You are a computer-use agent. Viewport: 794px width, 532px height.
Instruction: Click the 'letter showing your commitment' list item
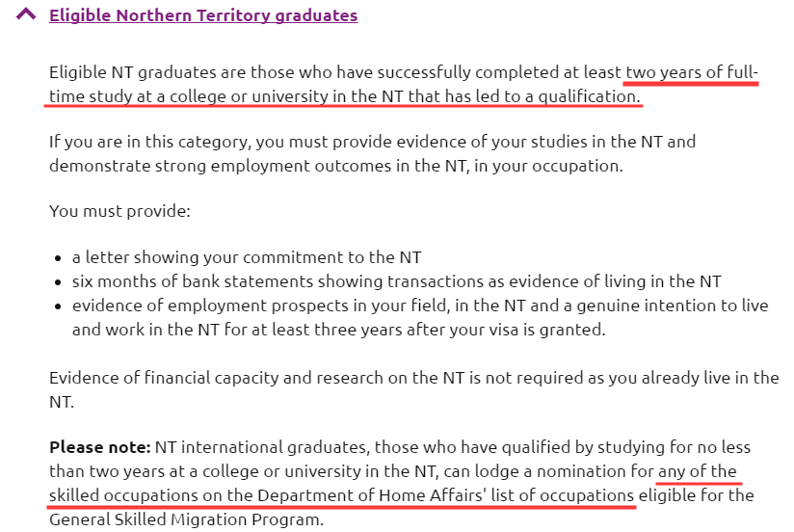point(247,257)
